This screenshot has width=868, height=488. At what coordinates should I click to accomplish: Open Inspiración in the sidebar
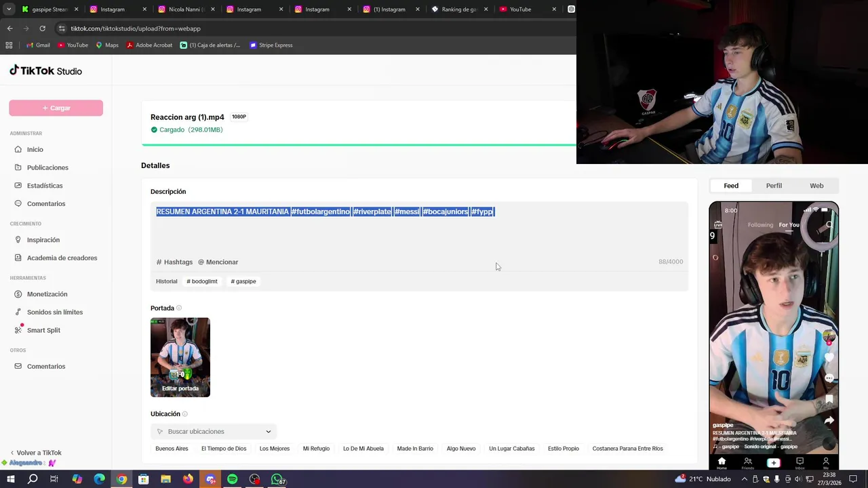coord(43,240)
